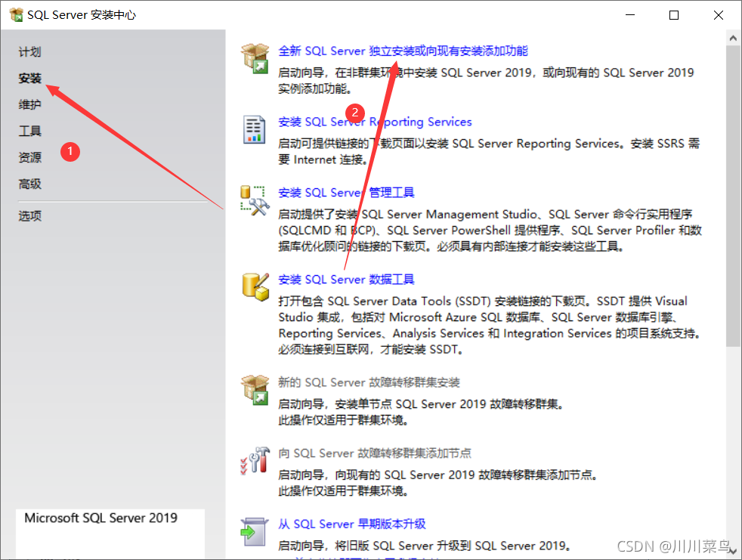Click the Reporting Services document icon
This screenshot has height=560, width=742.
coord(254,129)
